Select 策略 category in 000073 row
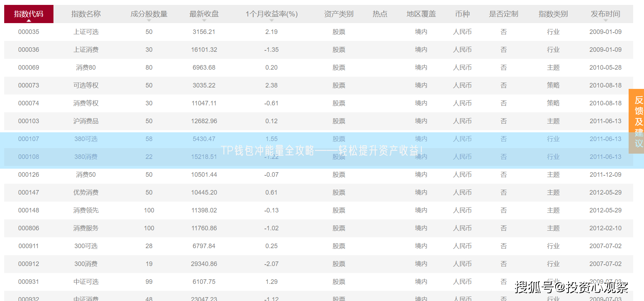The height and width of the screenshot is (301, 644). coord(553,85)
